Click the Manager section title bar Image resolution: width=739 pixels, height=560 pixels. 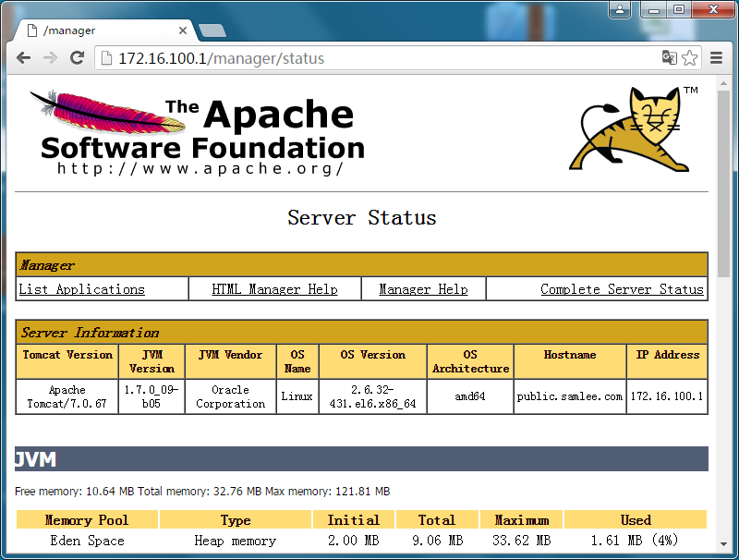[361, 265]
